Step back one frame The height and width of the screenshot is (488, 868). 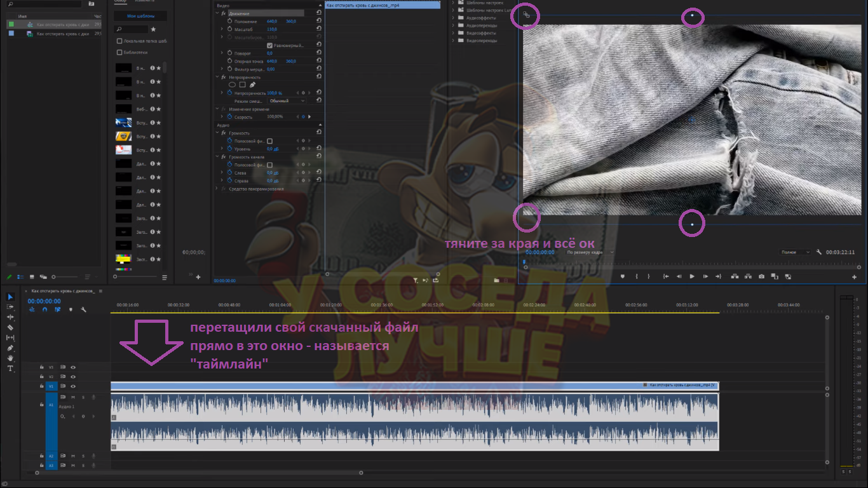[679, 276]
